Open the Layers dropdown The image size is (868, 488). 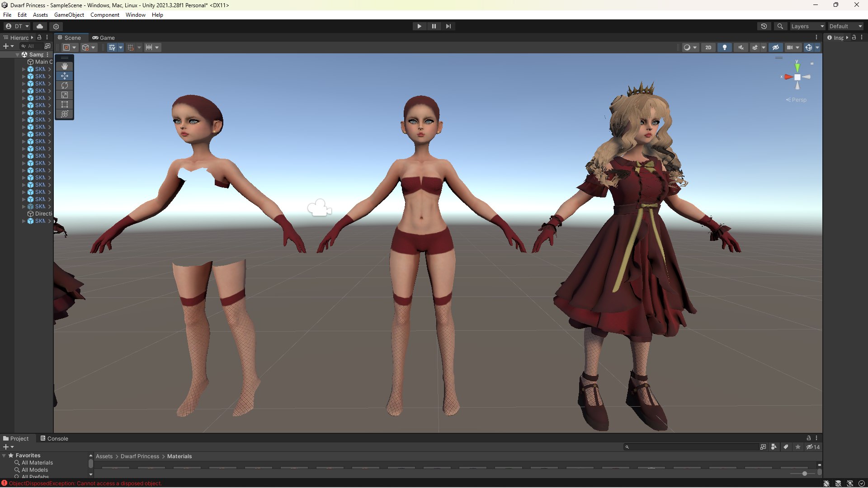(807, 26)
